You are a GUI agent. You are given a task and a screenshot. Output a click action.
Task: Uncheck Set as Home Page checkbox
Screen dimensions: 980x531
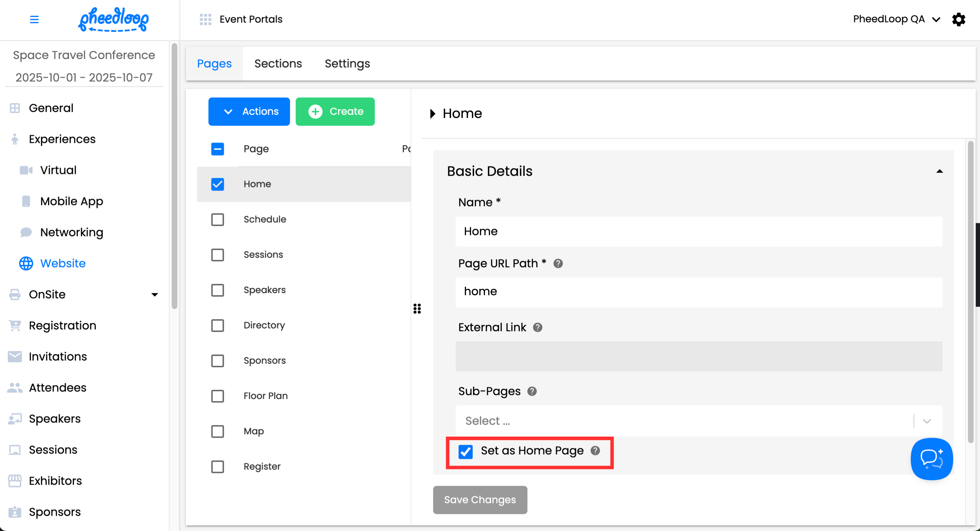click(x=465, y=451)
